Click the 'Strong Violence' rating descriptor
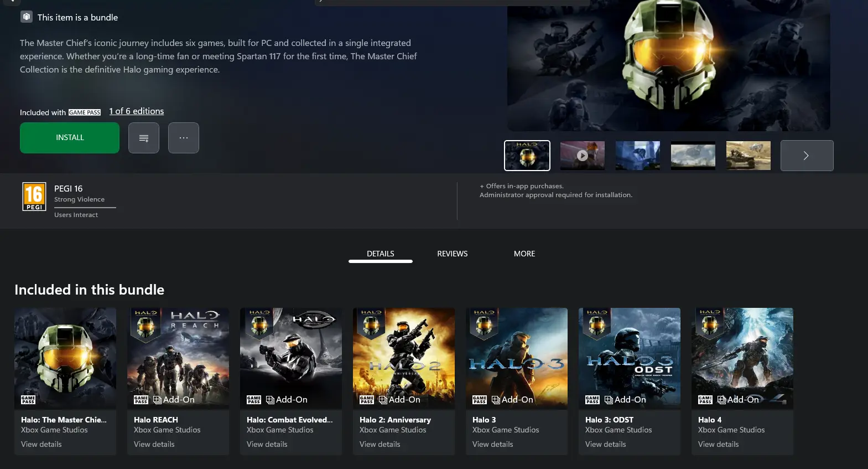The image size is (868, 469). [79, 199]
